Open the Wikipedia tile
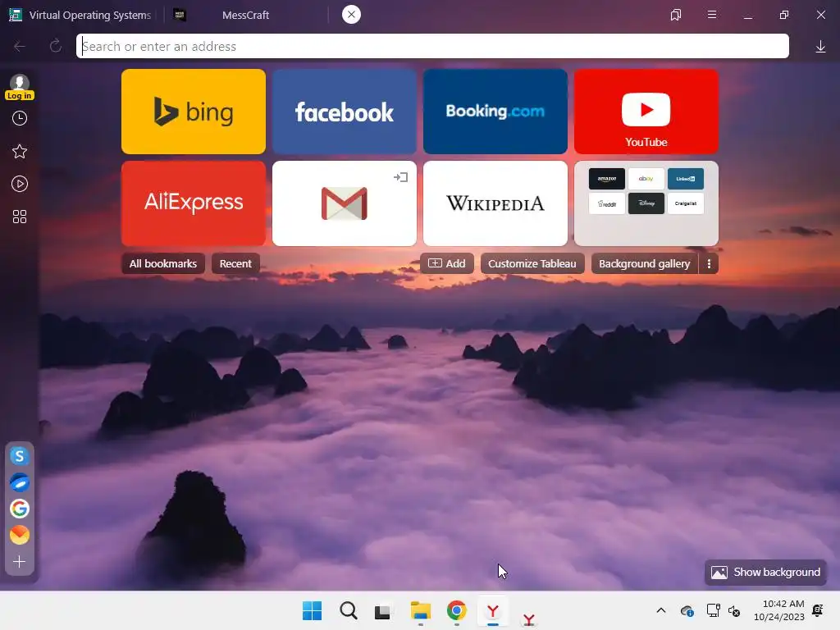 495,203
